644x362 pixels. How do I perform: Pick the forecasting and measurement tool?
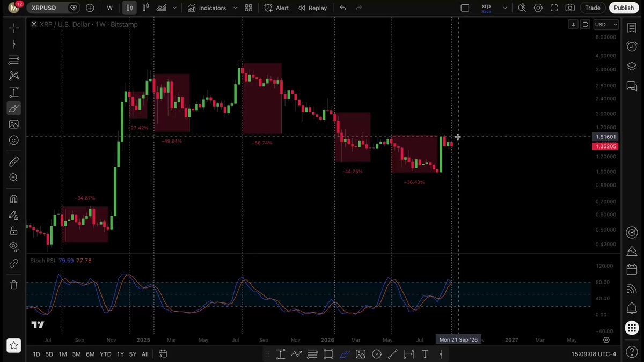point(14,92)
